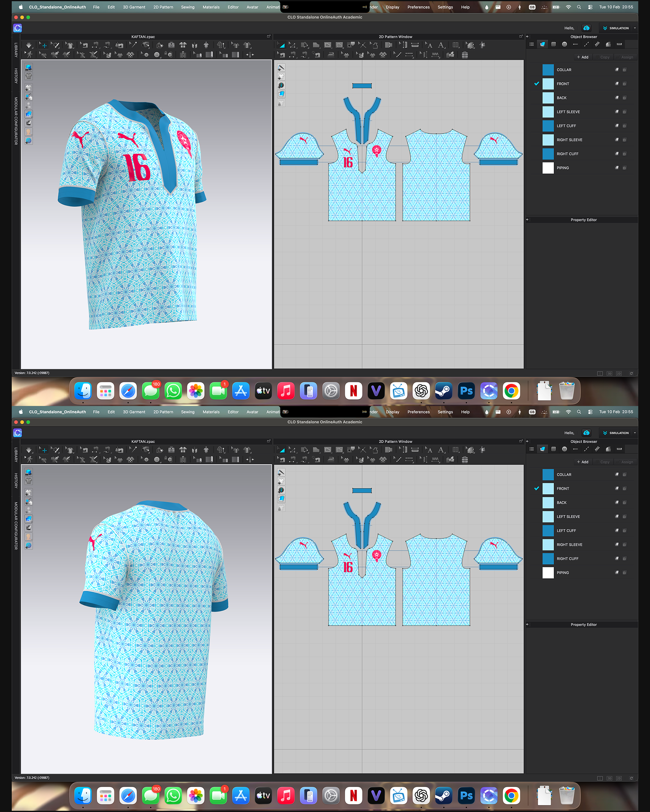Screen dimensions: 650x812
Task: Toggle pattern info visibility icon in top 2D window
Action: 281,86
